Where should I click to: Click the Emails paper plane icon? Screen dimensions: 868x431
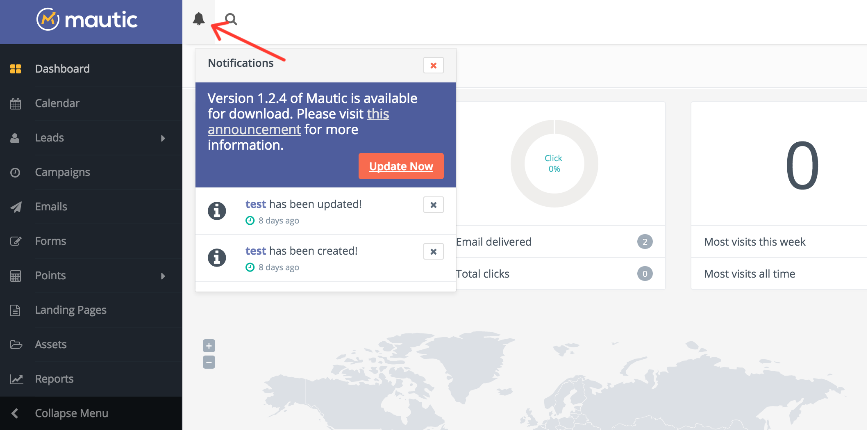tap(16, 207)
